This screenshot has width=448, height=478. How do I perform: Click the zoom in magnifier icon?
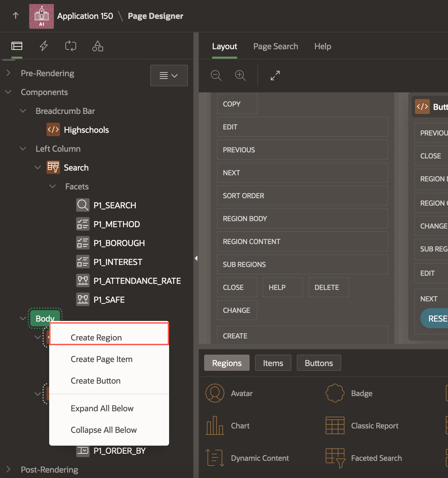coord(240,75)
